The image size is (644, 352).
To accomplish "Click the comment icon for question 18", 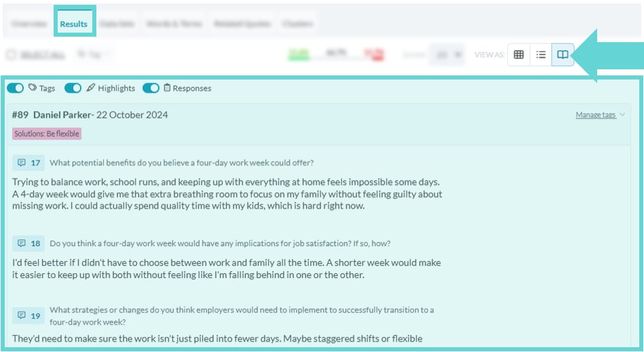I will 21,243.
